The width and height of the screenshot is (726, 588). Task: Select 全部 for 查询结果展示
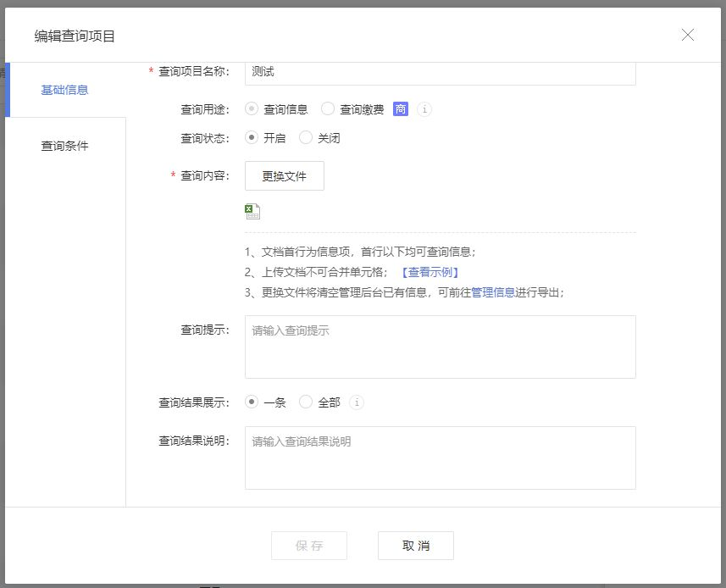(x=305, y=402)
